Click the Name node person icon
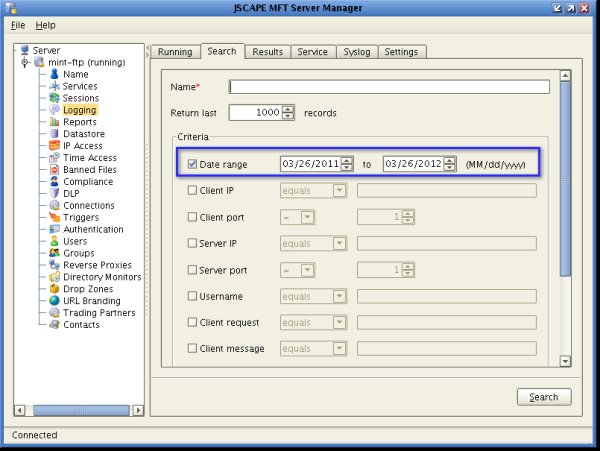 click(x=54, y=74)
